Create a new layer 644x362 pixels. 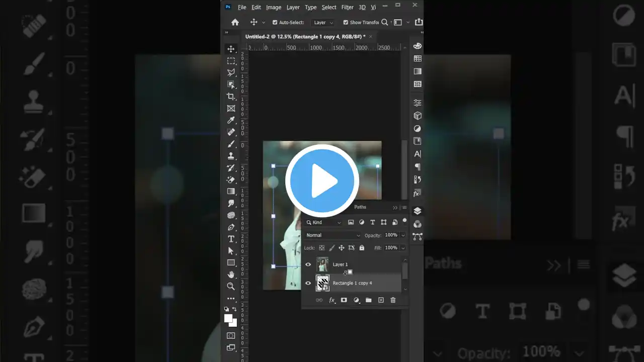[381, 300]
